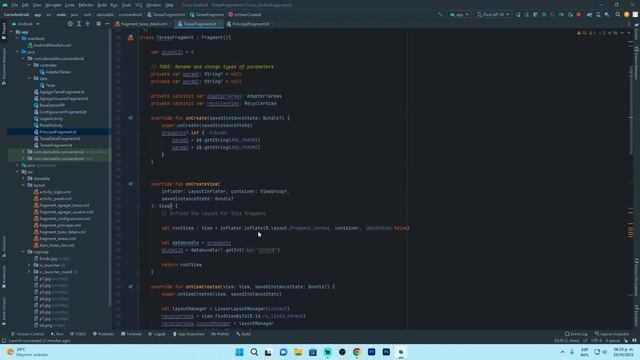
Task: Click the taskbar Search magnifier
Action: [x=254, y=352]
